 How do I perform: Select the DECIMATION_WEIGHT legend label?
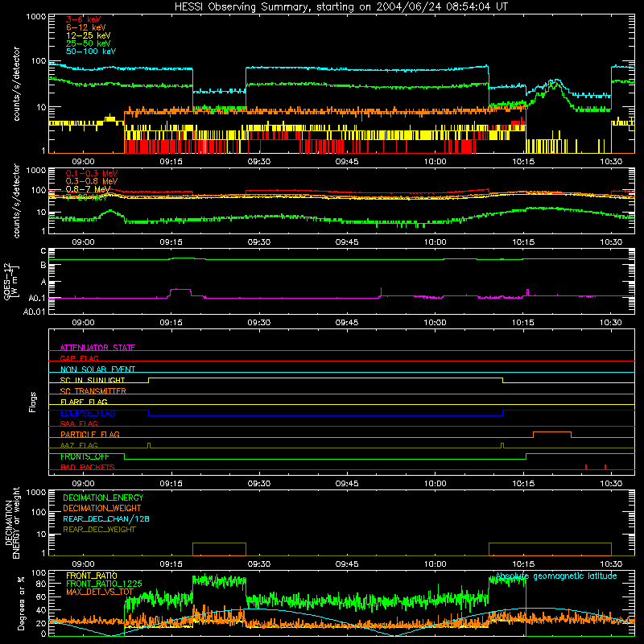coord(102,508)
